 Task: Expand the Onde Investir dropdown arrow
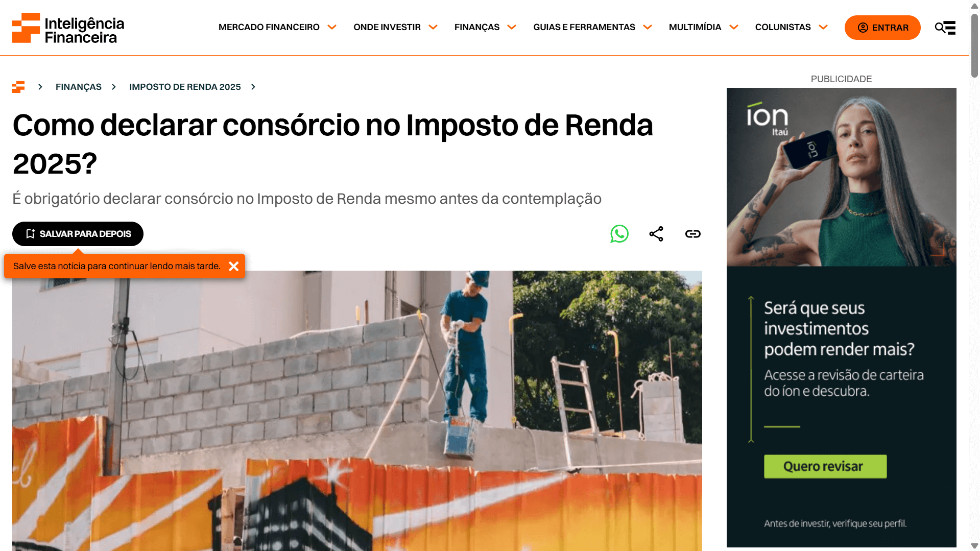coord(433,28)
